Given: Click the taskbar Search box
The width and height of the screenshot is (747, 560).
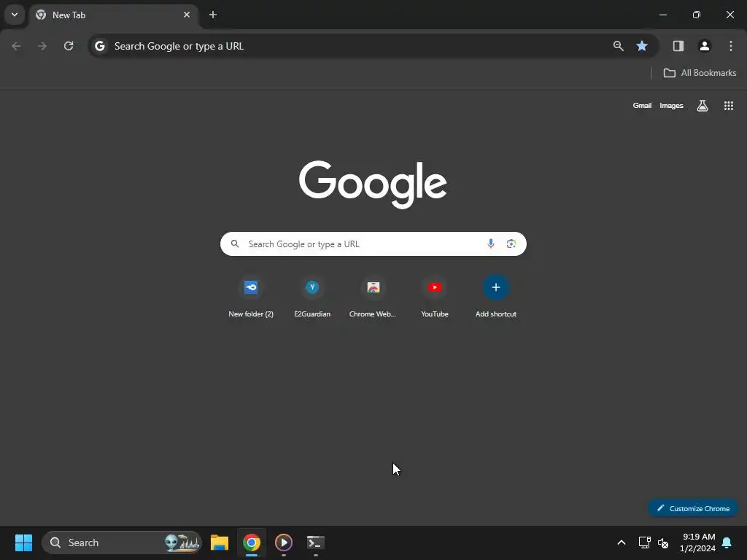Looking at the screenshot, I should [122, 542].
